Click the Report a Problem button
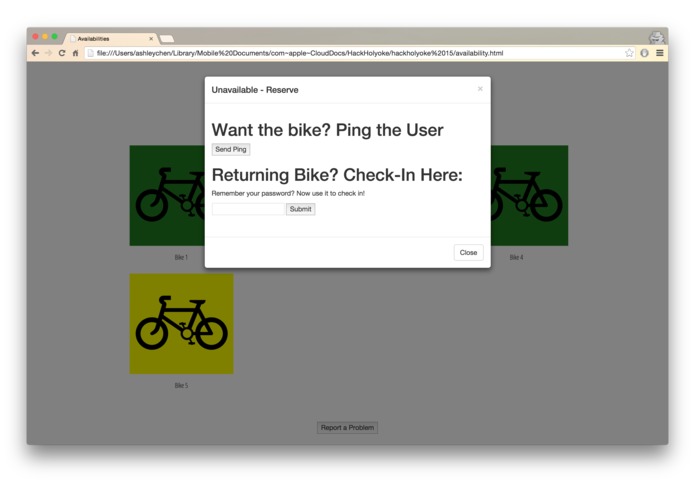Image resolution: width=695 pixels, height=494 pixels. point(348,428)
